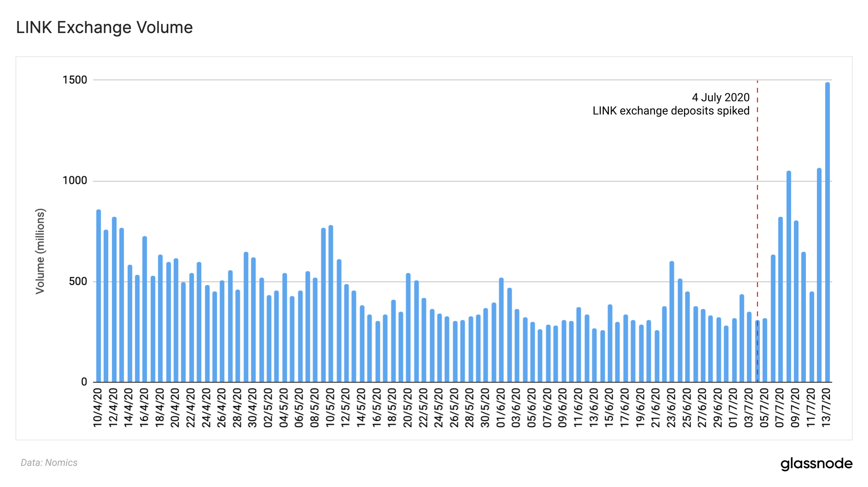Image resolution: width=868 pixels, height=487 pixels.
Task: Click the 1500 y-axis label
Action: (75, 80)
